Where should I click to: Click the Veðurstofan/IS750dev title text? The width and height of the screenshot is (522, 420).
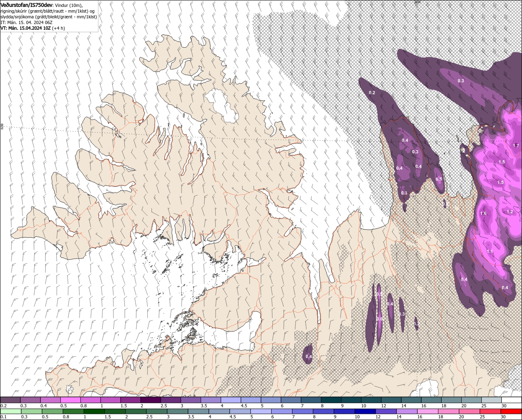point(26,4)
